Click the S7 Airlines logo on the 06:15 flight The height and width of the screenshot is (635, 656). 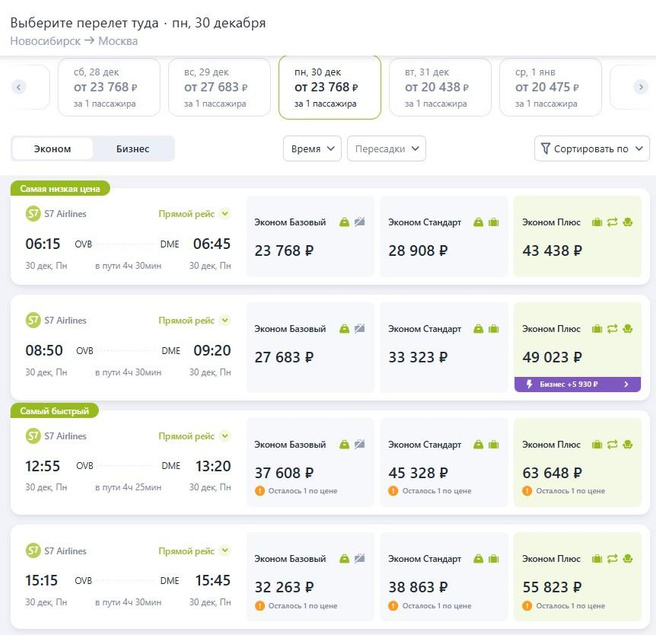click(32, 213)
